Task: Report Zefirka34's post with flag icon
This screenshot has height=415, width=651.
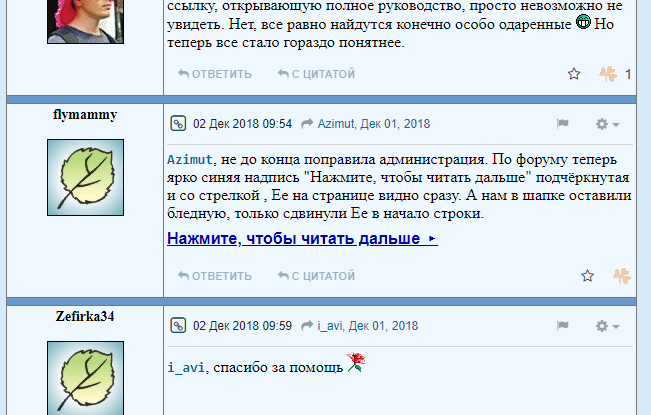Action: pos(563,326)
